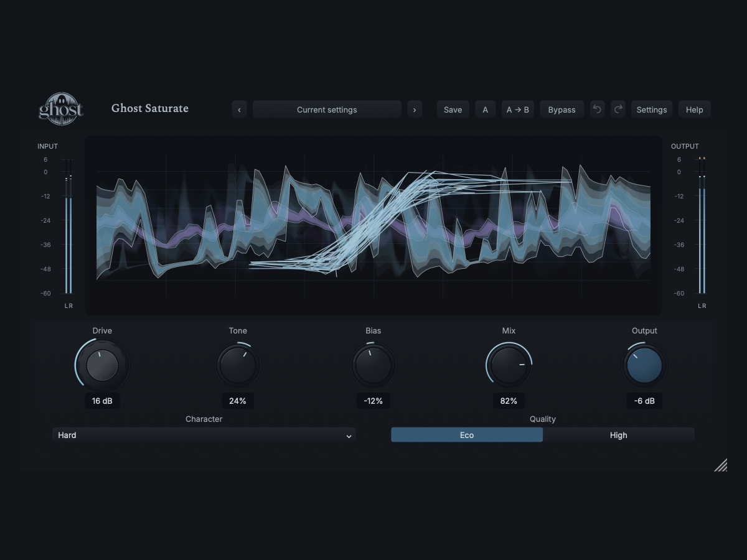Click the OUTPUT level meter

[x=702, y=225]
